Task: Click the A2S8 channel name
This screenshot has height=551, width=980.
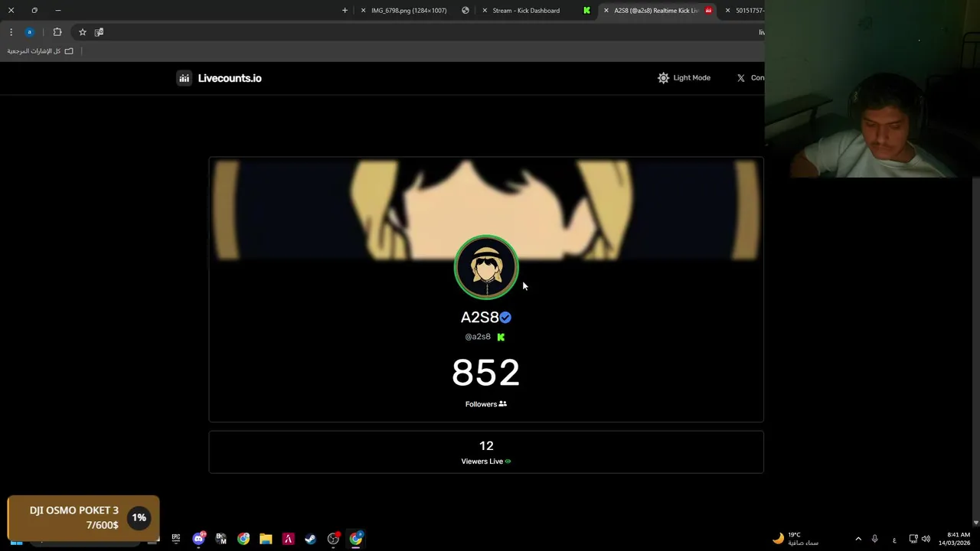Action: 479,318
